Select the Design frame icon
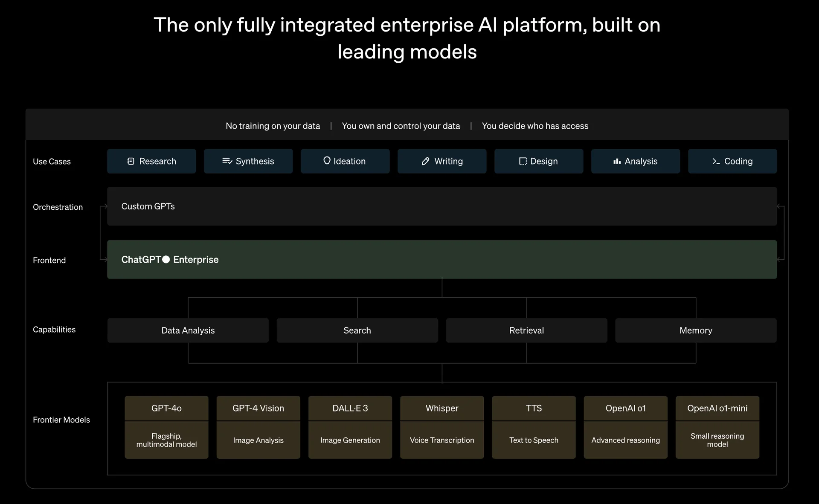819x504 pixels. point(523,161)
